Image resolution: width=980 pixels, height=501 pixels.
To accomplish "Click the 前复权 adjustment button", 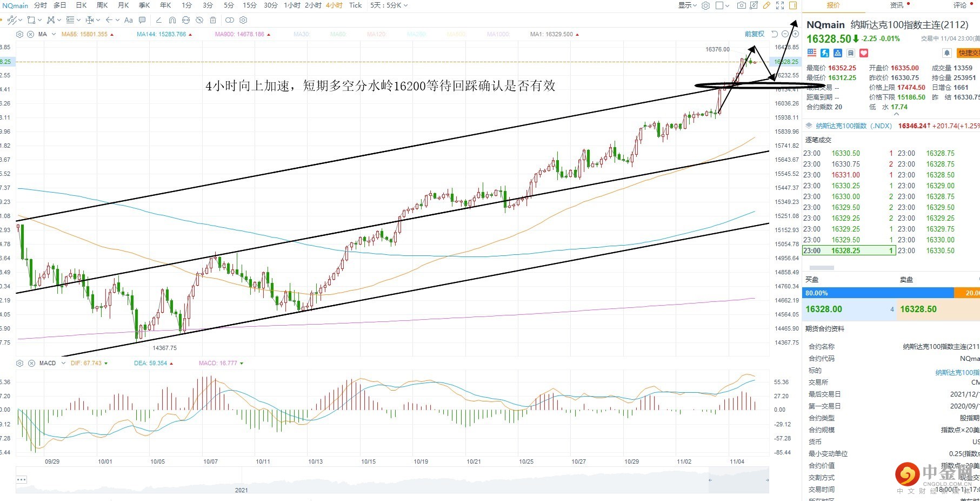I will [x=755, y=34].
